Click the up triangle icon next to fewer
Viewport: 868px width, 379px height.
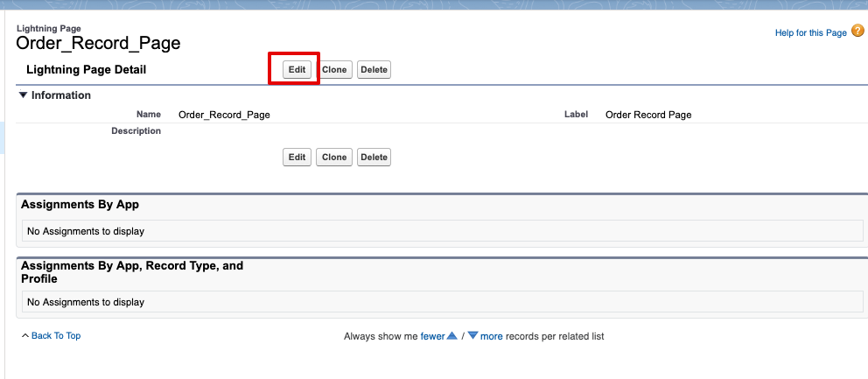[x=451, y=336]
